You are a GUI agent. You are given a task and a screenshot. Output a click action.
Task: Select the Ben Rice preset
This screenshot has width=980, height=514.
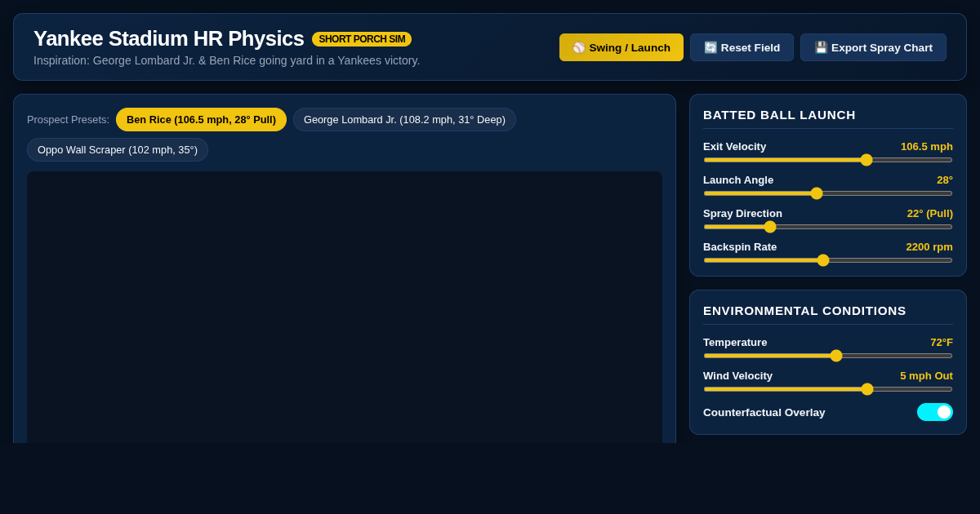coord(201,120)
